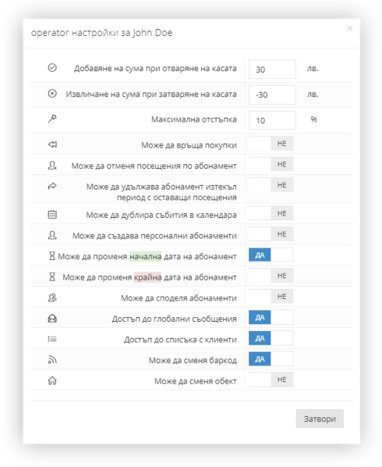Switch on Може да дублира събития toggle
382x467 pixels.
[271, 213]
